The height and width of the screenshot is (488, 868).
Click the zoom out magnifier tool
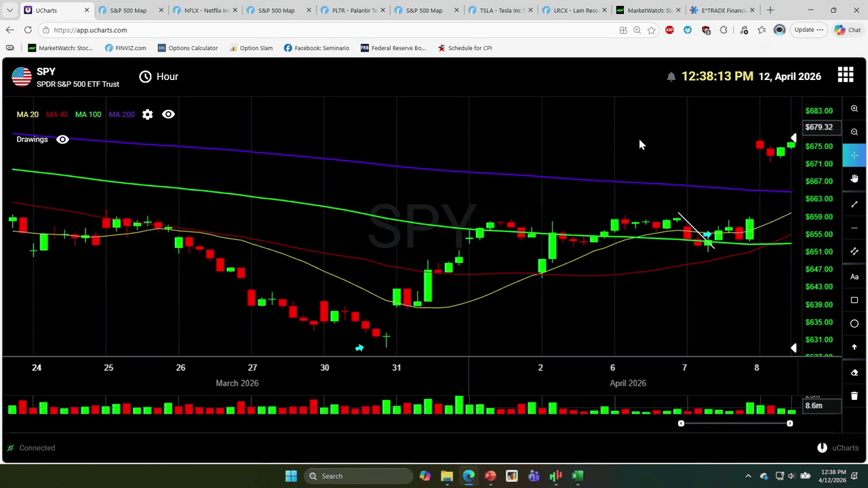pyautogui.click(x=854, y=132)
